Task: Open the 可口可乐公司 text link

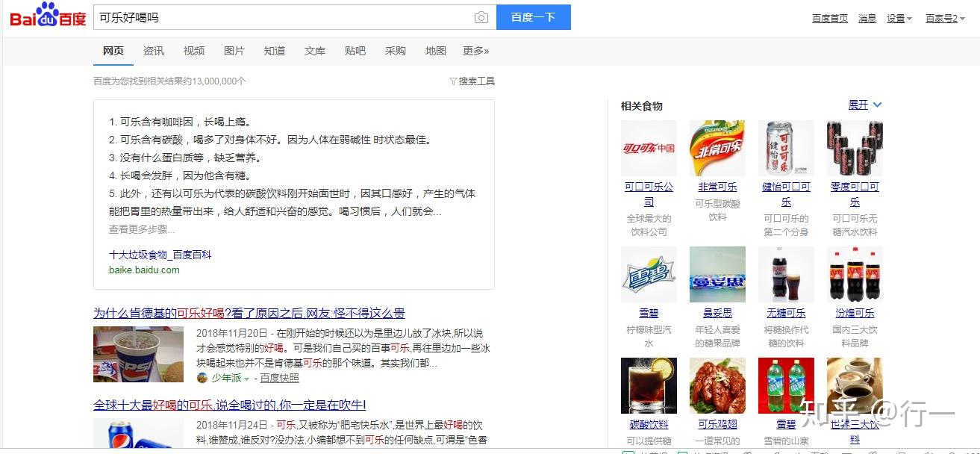Action: click(649, 194)
